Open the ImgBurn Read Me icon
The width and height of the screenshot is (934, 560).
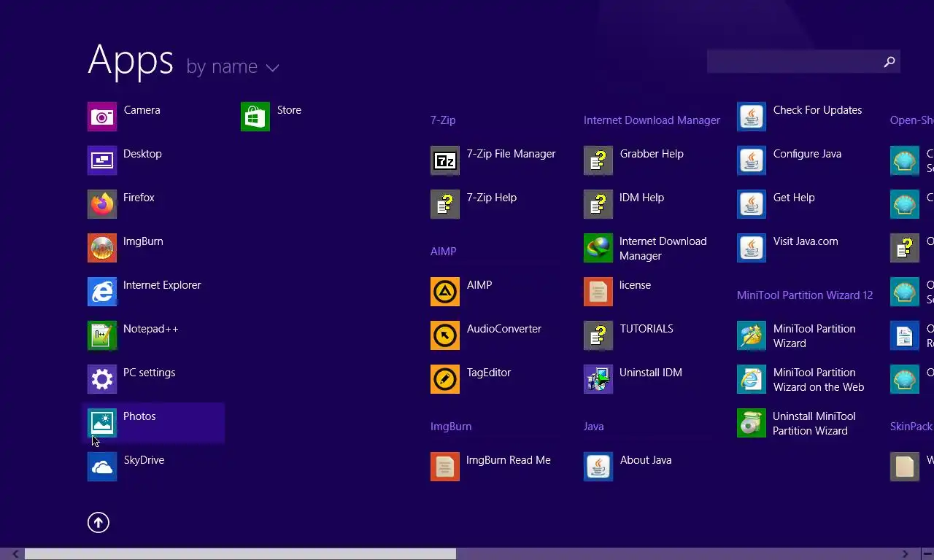(445, 467)
